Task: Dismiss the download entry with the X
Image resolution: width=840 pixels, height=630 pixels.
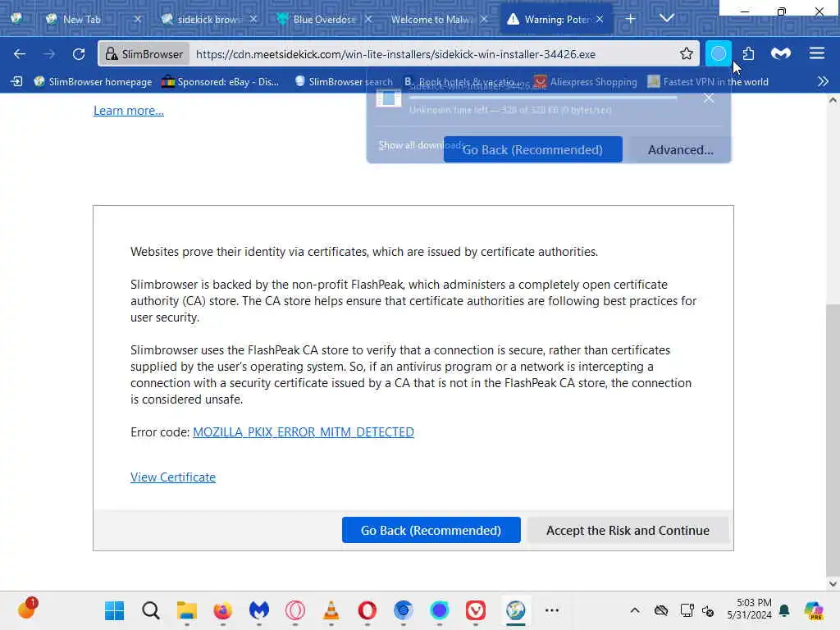Action: tap(709, 98)
